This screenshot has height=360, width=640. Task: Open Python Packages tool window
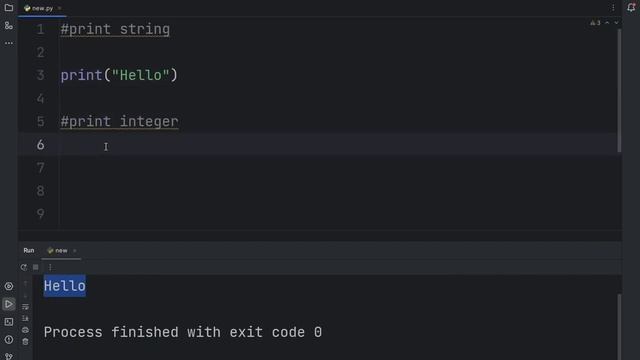click(x=9, y=286)
